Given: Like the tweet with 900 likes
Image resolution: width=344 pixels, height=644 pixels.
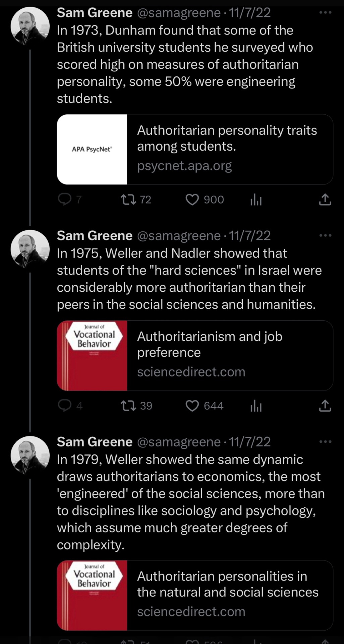Looking at the screenshot, I should (192, 200).
